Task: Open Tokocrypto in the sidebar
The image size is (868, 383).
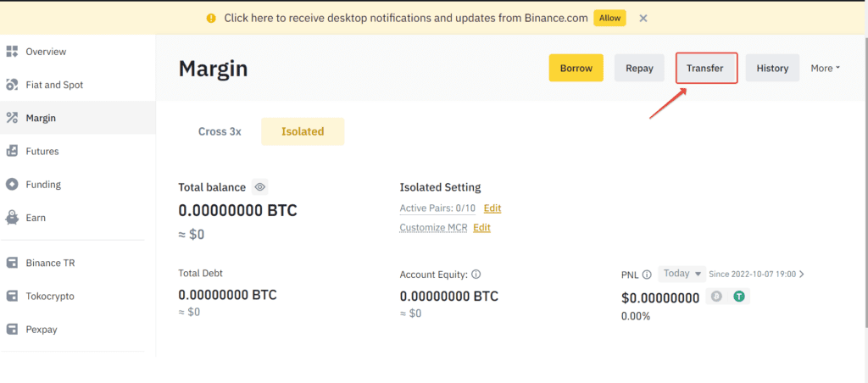Action: [77, 296]
